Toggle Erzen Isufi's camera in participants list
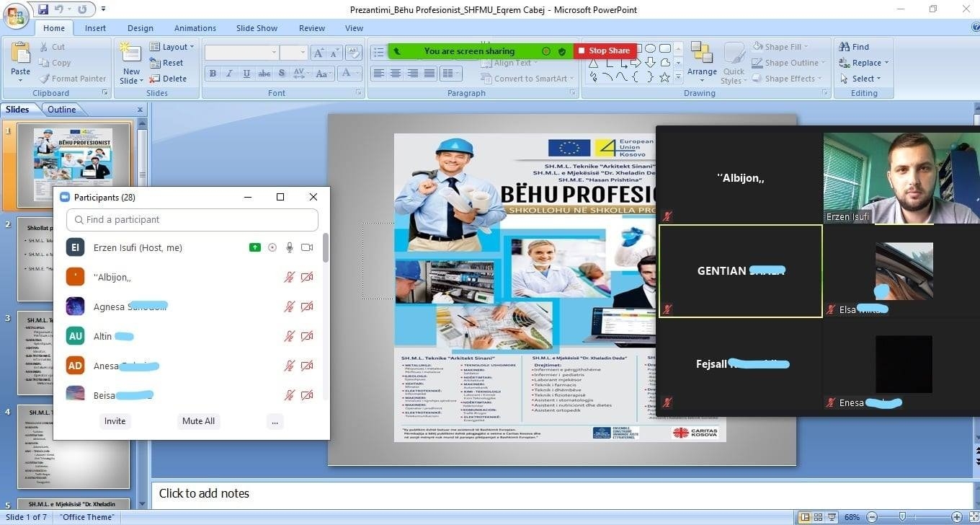This screenshot has height=525, width=980. [307, 247]
